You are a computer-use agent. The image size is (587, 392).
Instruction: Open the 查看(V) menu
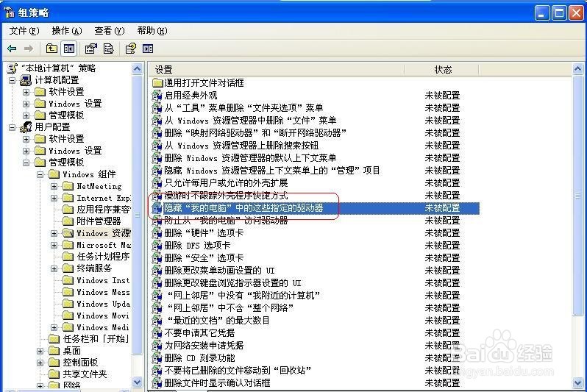coord(110,31)
